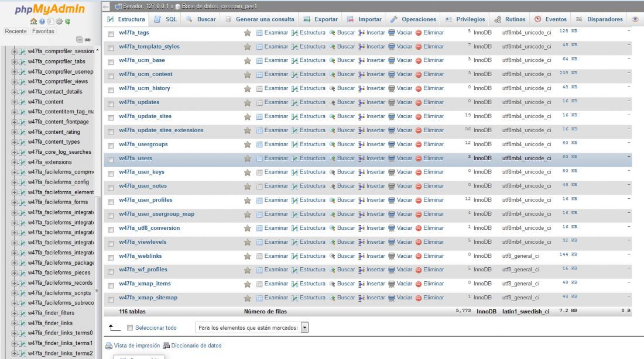Click the icon at the far right of the tab bar

point(635,19)
